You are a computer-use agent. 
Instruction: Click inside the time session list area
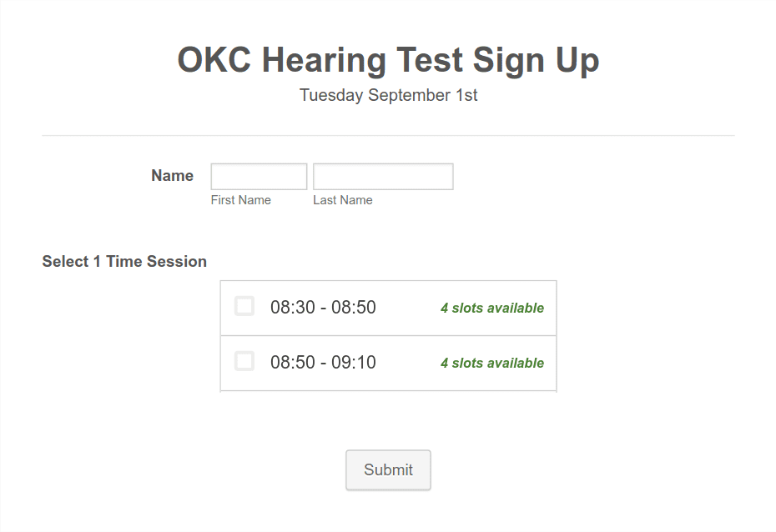(388, 334)
